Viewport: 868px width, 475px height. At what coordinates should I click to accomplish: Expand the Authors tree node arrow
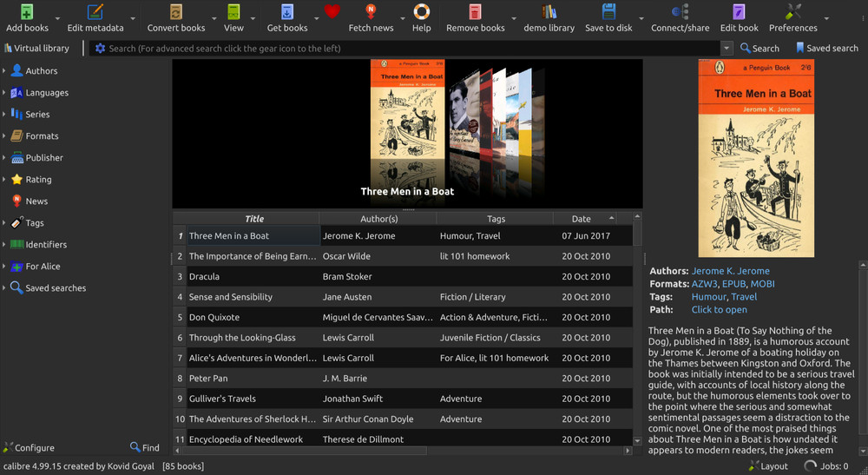[x=3, y=70]
